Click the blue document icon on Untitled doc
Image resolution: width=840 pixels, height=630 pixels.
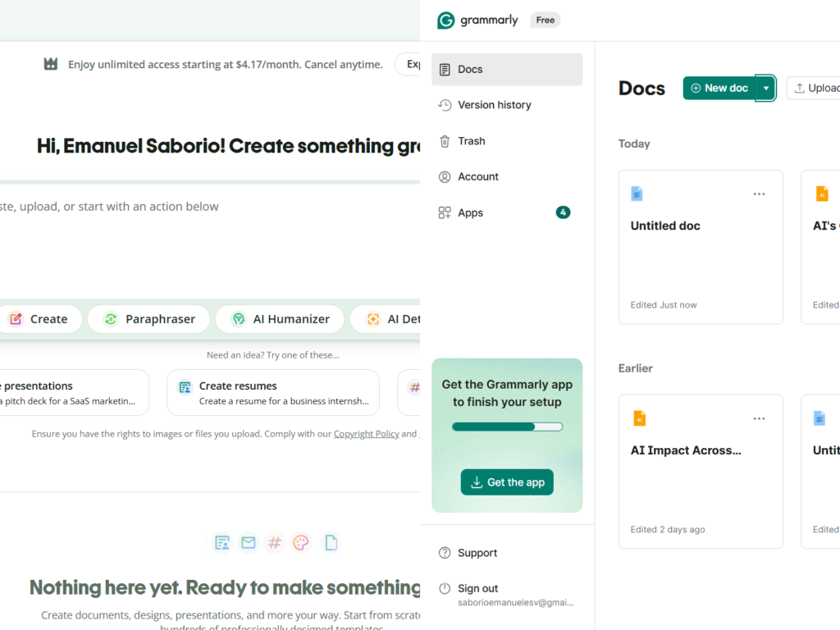coord(637,194)
